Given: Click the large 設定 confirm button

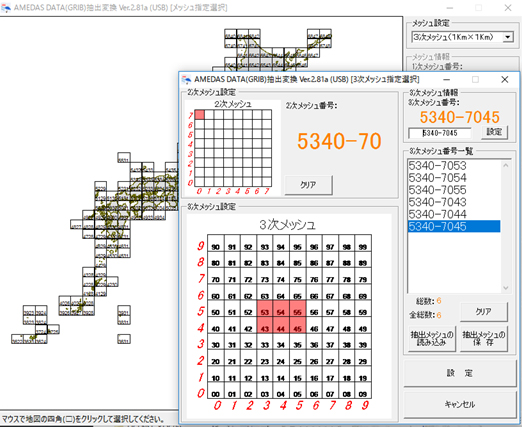Looking at the screenshot, I should point(460,373).
